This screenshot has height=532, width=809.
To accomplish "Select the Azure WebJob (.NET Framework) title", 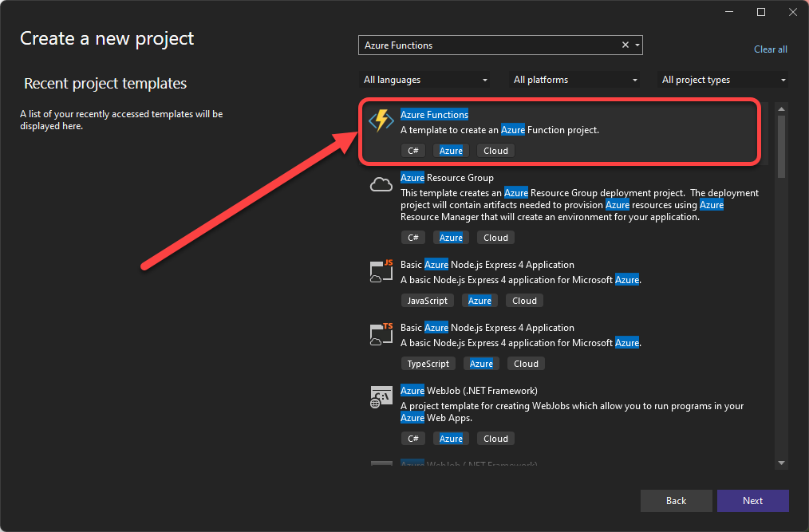I will [x=469, y=391].
